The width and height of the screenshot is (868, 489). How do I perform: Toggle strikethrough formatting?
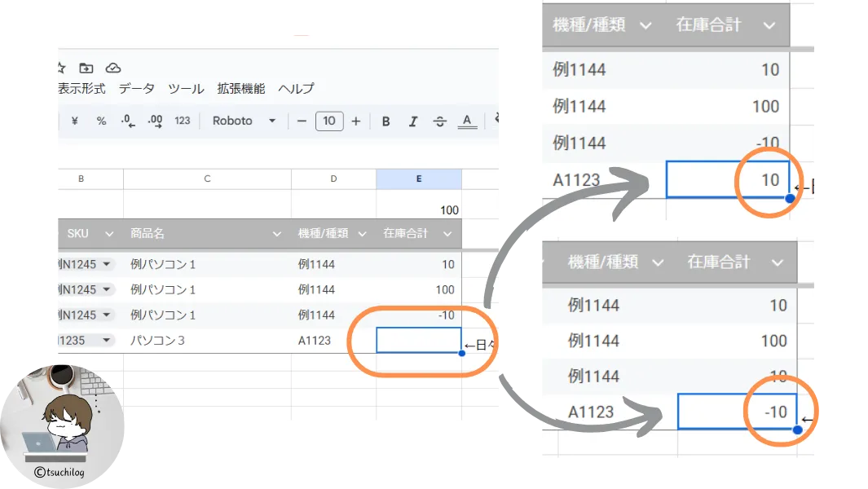click(439, 121)
